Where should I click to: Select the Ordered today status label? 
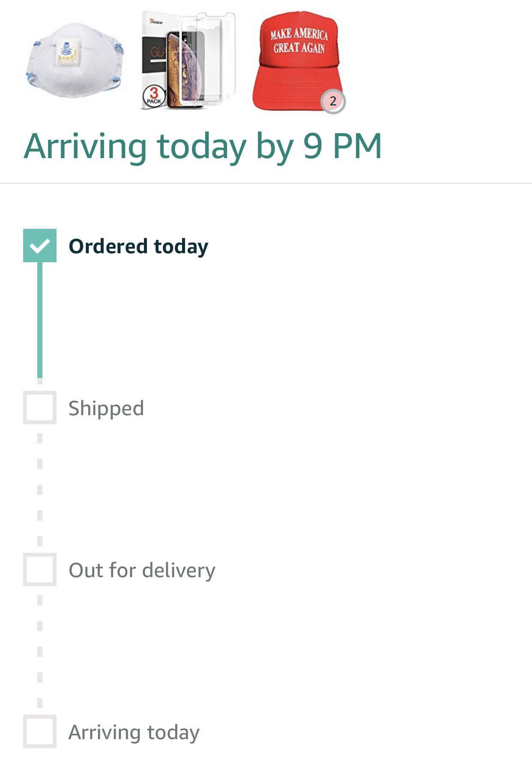point(138,247)
